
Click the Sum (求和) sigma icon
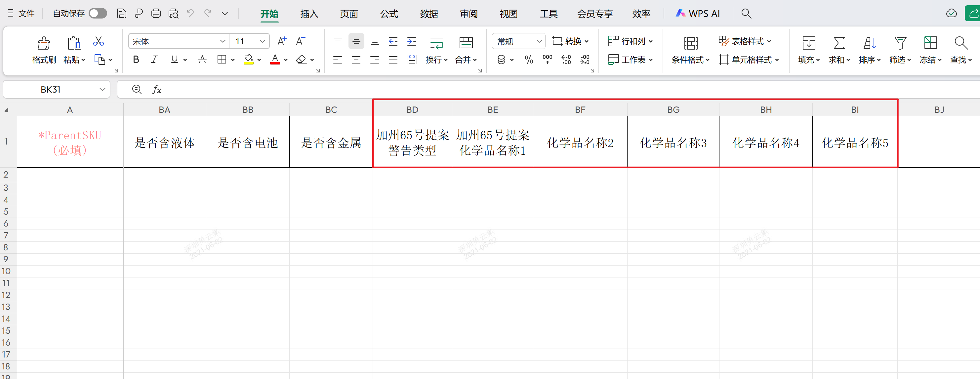[x=839, y=43]
